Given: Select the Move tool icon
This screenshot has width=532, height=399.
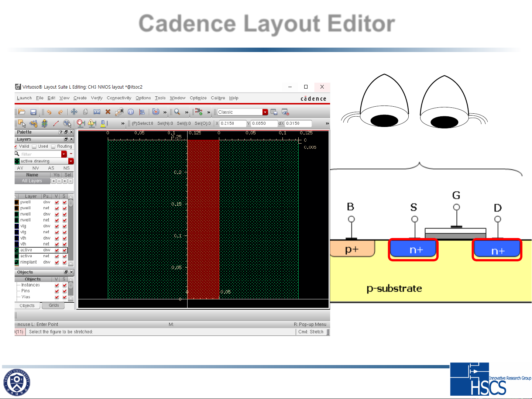Looking at the screenshot, I should [x=74, y=112].
